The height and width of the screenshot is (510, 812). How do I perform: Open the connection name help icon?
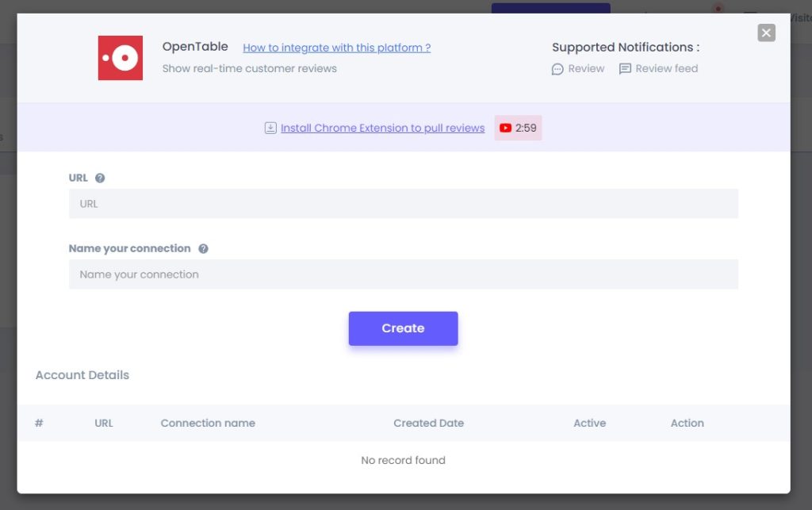pyautogui.click(x=203, y=248)
